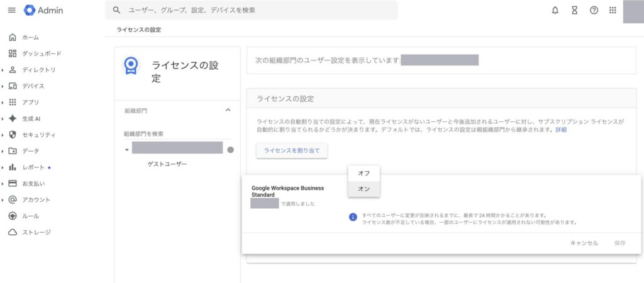
Task: Select the オフ option
Action: pos(364,173)
